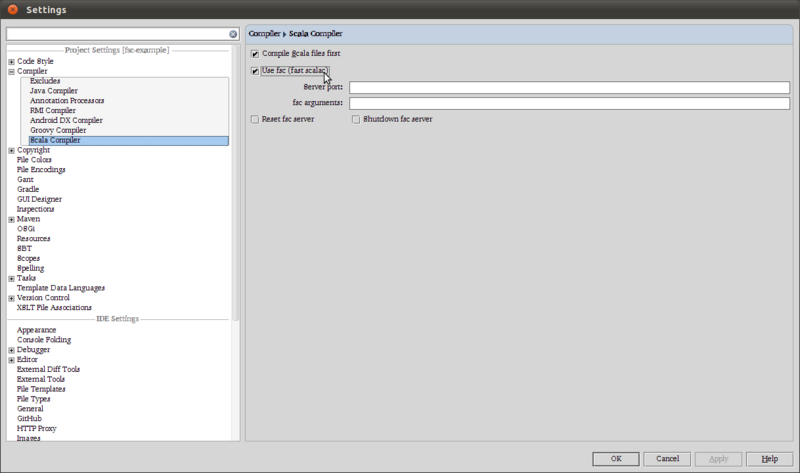
Task: Select the Maven tree label
Action: [28, 219]
